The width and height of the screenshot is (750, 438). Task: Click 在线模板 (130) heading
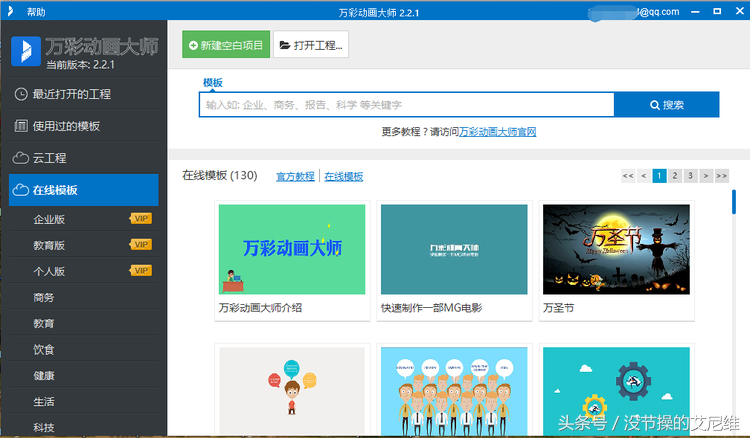point(220,175)
